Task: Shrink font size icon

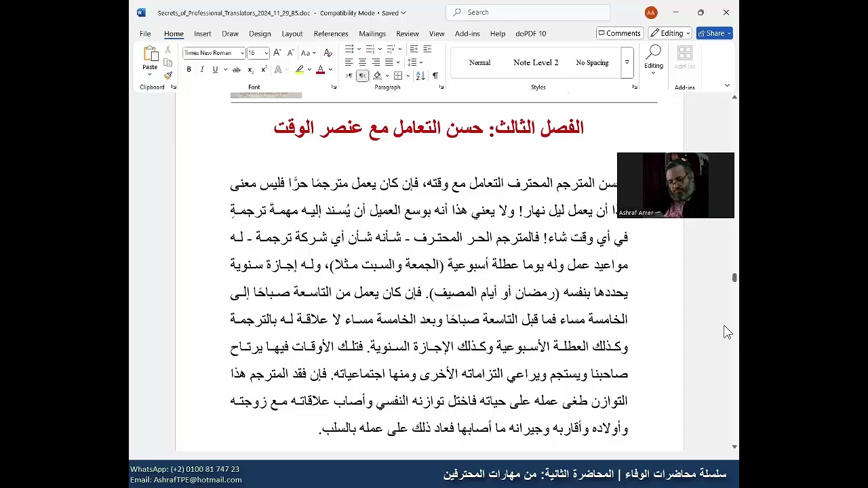Action: click(x=290, y=53)
